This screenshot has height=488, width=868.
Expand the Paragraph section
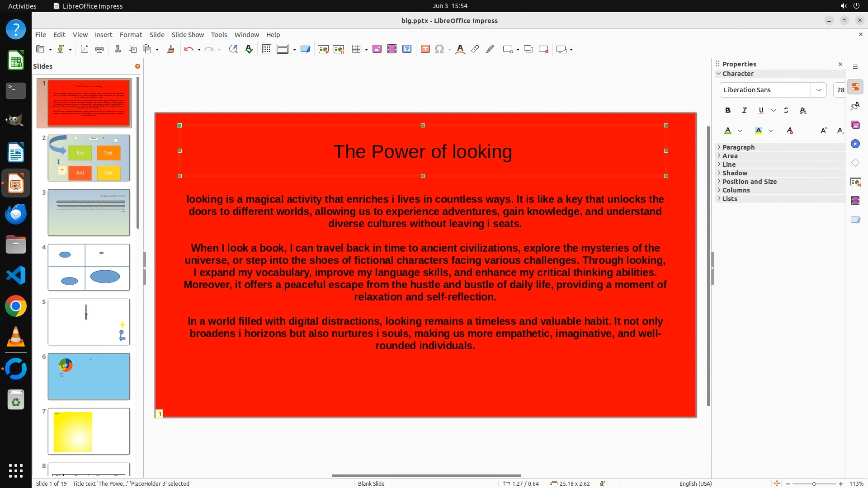738,147
